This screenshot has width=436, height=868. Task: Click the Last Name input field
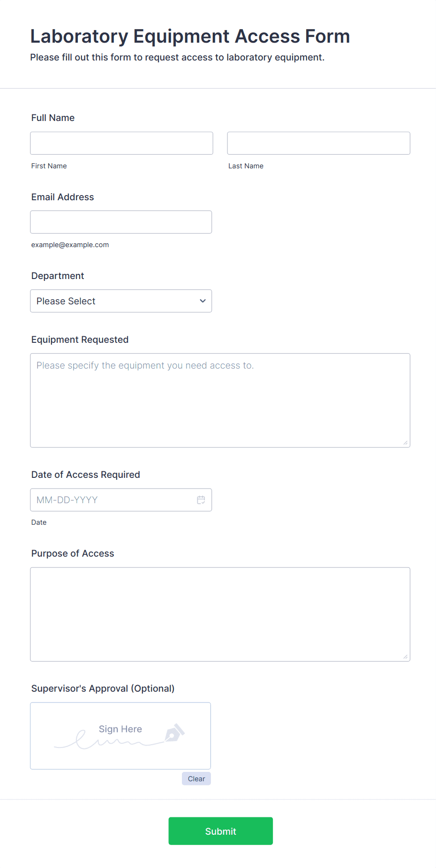coord(318,143)
